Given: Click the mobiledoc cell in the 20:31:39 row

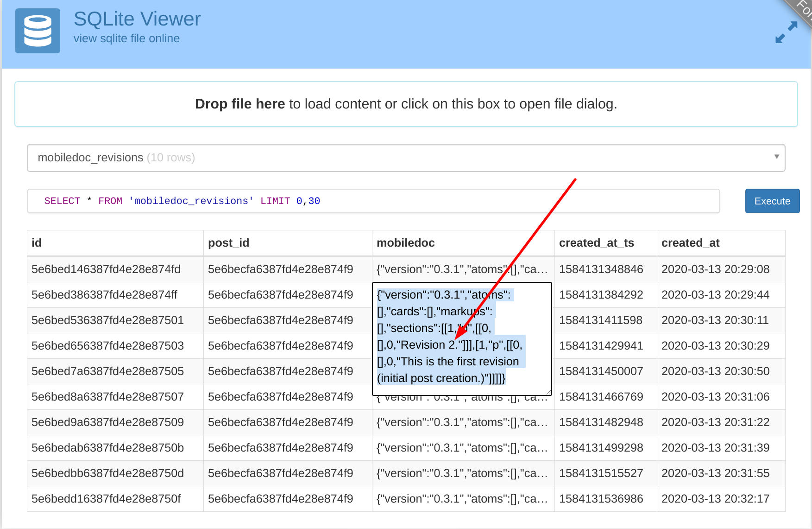Looking at the screenshot, I should (463, 448).
